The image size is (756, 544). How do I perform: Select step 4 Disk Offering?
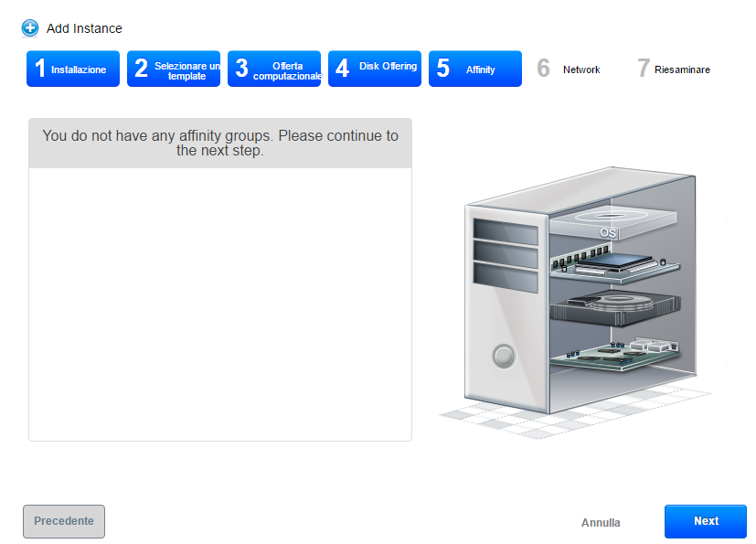point(375,69)
